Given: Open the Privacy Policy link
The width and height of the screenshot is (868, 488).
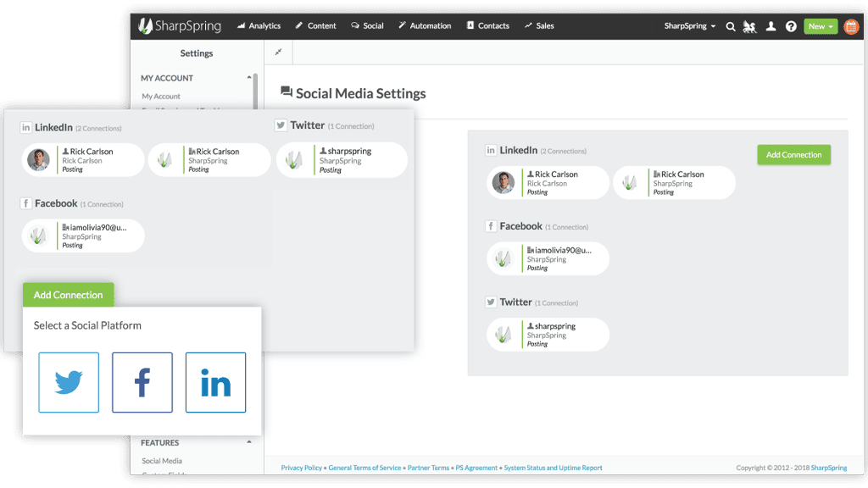Looking at the screenshot, I should pyautogui.click(x=301, y=468).
